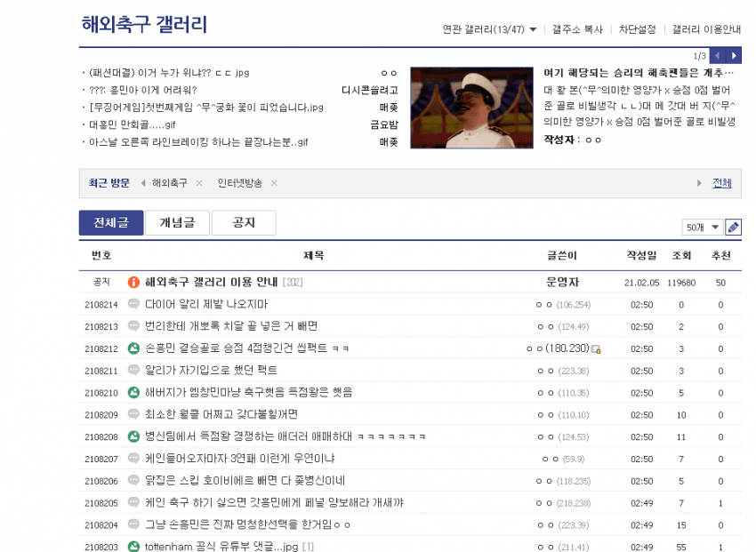
Task: Open 인터넷방송 recent visit link
Action: [239, 183]
